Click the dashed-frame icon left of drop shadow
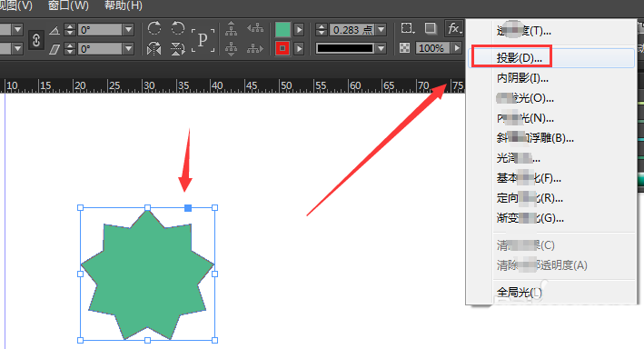The width and height of the screenshot is (644, 349). point(408,28)
